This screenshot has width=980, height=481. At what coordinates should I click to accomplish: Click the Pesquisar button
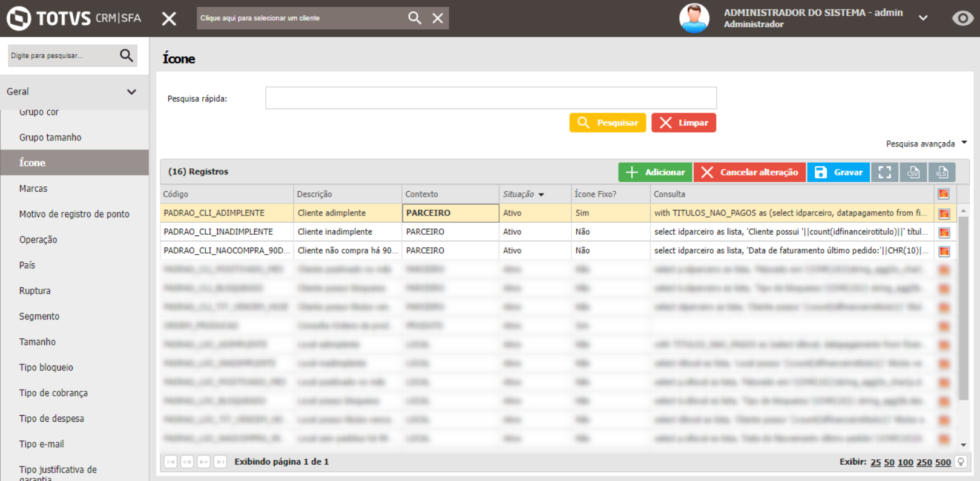pyautogui.click(x=608, y=123)
